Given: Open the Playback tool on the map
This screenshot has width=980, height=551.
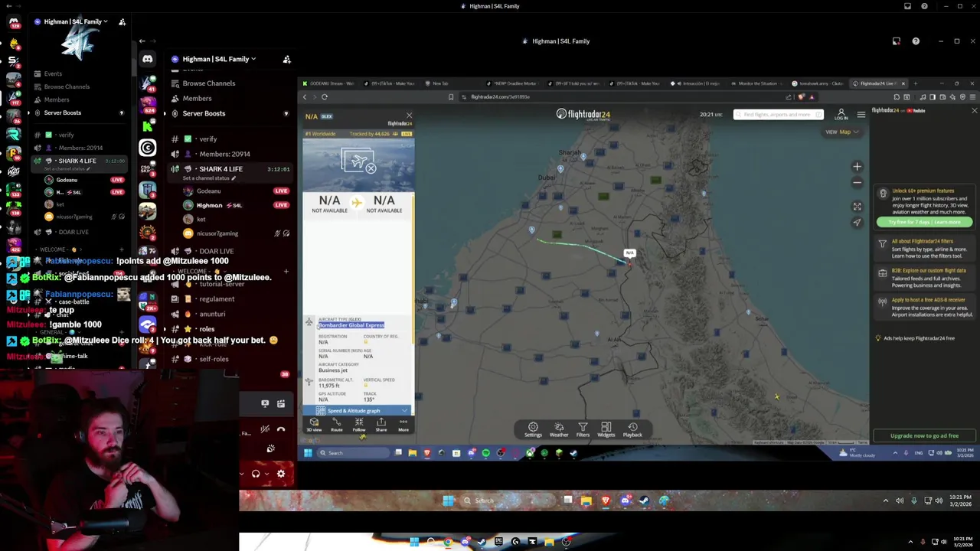Looking at the screenshot, I should (x=632, y=429).
